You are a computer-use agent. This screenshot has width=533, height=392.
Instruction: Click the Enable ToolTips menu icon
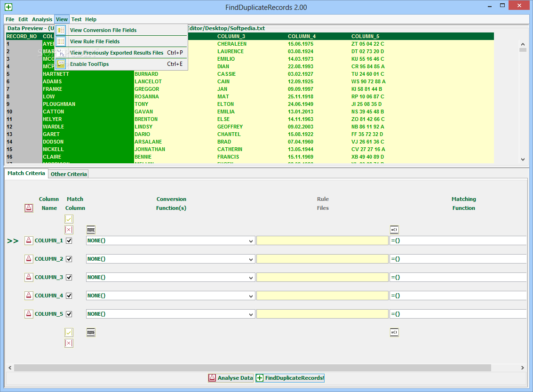click(61, 64)
